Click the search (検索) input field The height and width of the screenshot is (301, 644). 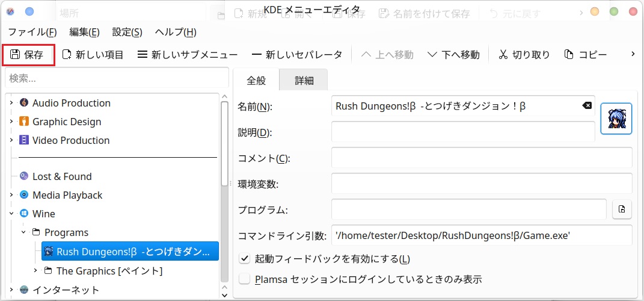click(115, 78)
